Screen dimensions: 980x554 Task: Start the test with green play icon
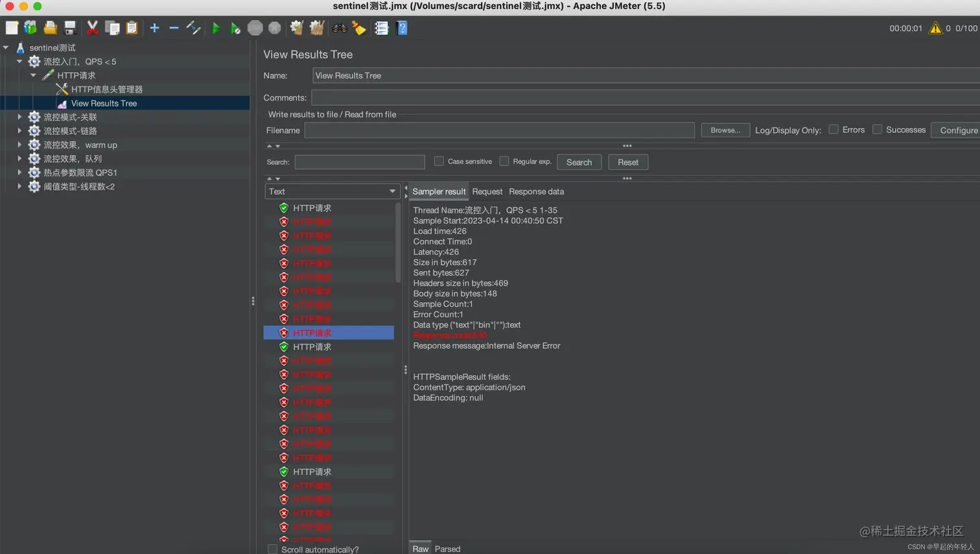pos(216,28)
